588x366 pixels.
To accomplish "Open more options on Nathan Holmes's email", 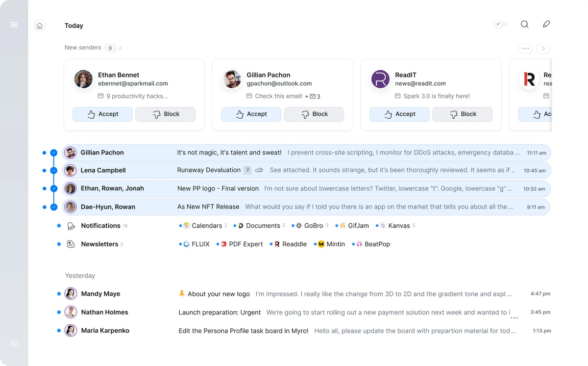I will coord(514,318).
